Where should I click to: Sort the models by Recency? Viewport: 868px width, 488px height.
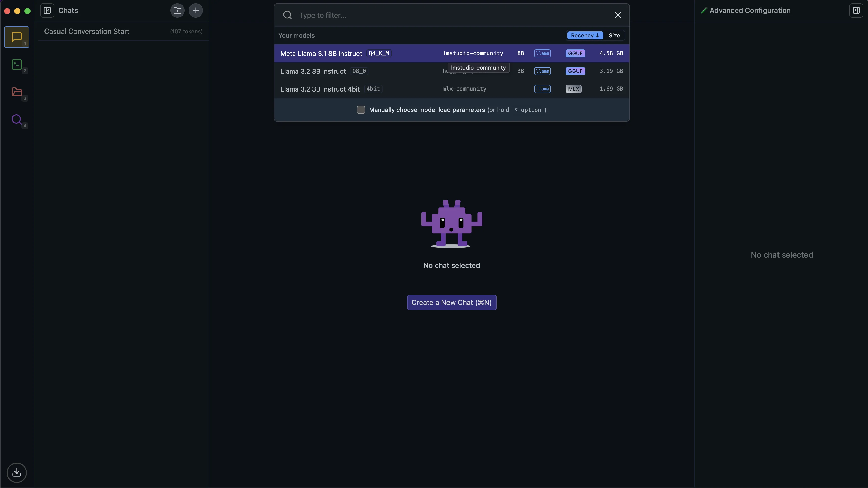[x=585, y=35]
